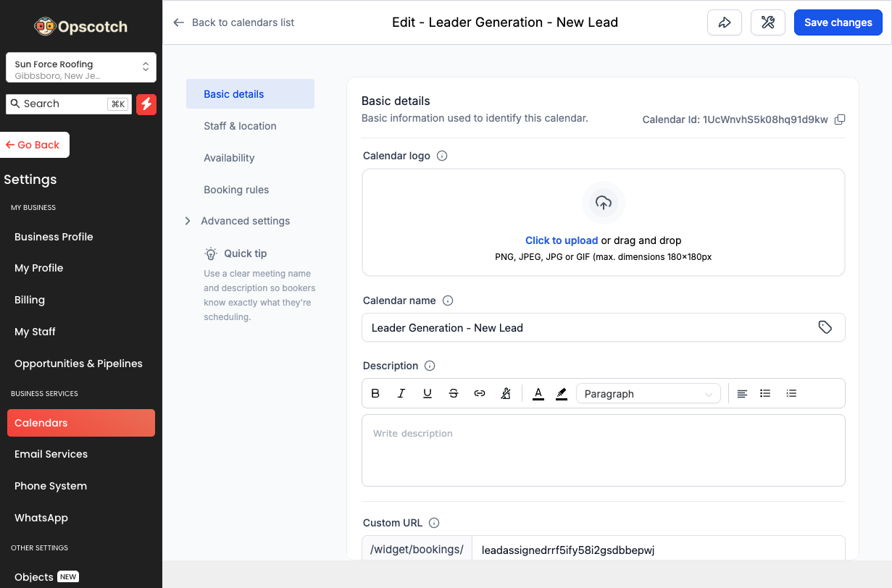892x588 pixels.
Task: Click the tag icon in Calendar name field
Action: click(x=825, y=327)
